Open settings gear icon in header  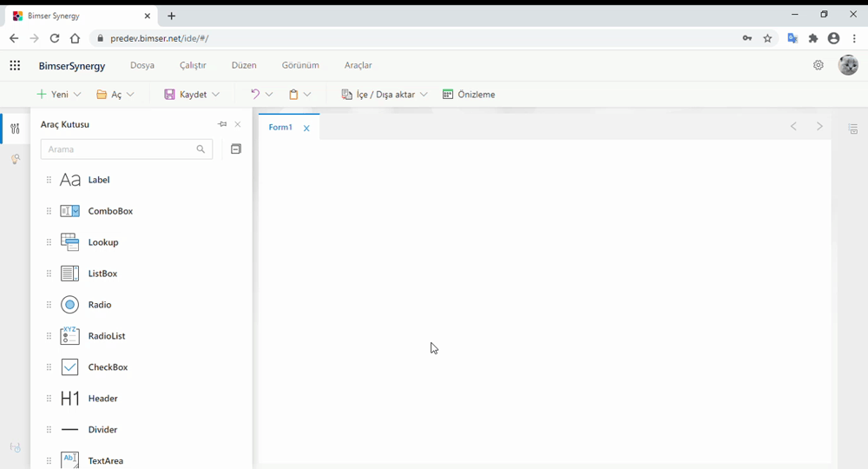818,65
